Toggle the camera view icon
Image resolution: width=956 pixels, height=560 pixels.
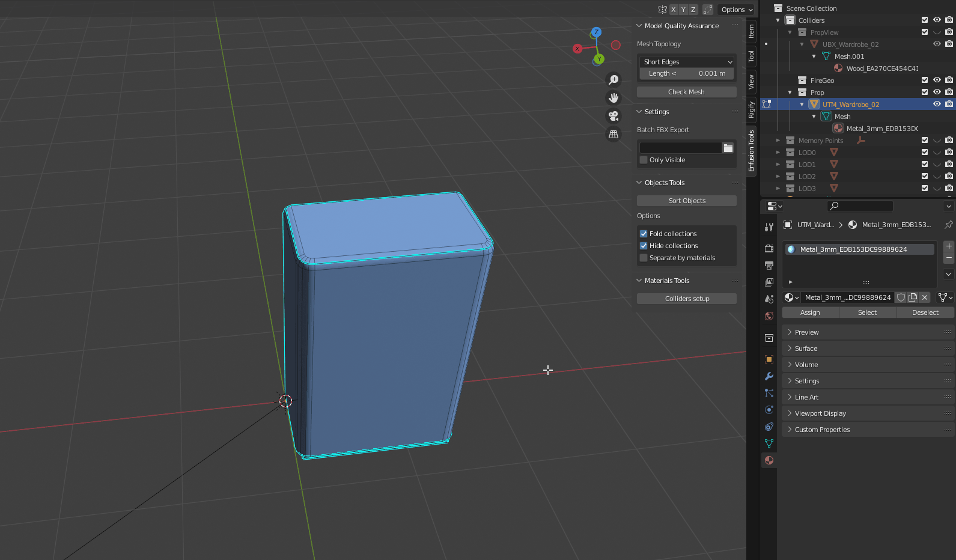(613, 116)
